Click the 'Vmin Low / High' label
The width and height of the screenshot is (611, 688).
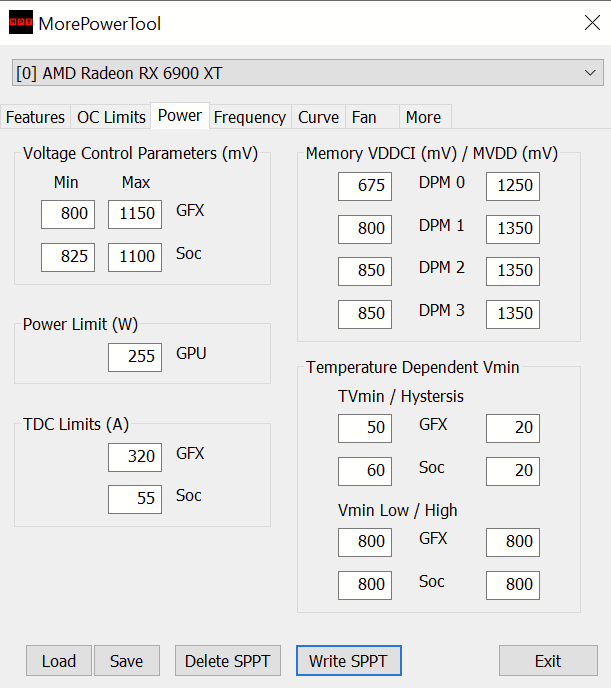coord(398,511)
